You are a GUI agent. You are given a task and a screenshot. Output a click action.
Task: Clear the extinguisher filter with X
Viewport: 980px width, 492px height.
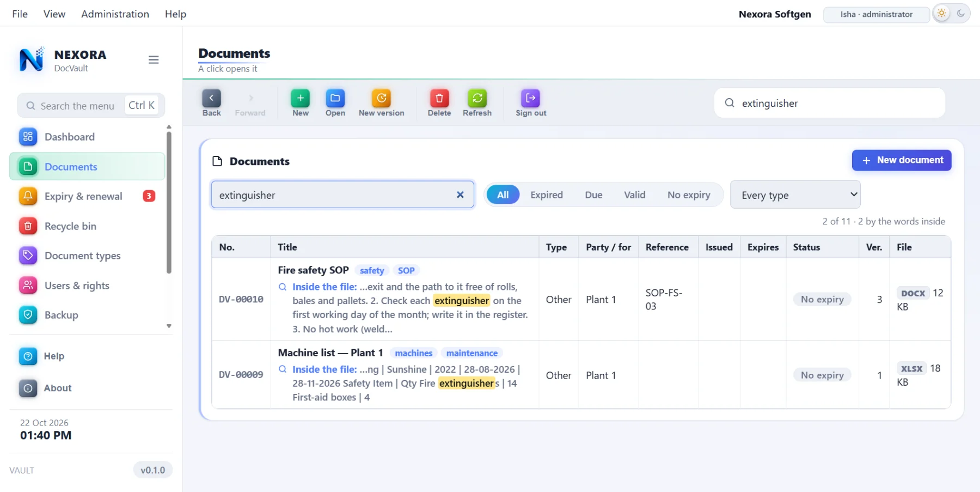(460, 195)
